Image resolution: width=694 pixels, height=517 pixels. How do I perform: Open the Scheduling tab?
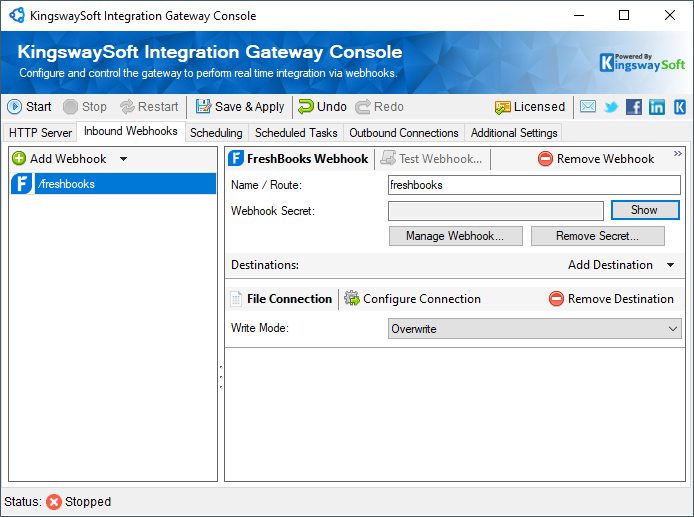[216, 133]
